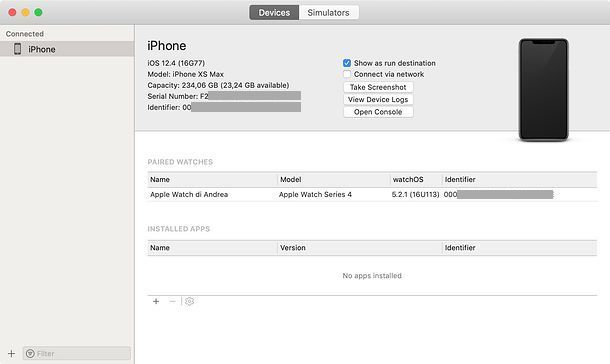Close the window with red button
This screenshot has height=364, width=610.
click(x=12, y=12)
